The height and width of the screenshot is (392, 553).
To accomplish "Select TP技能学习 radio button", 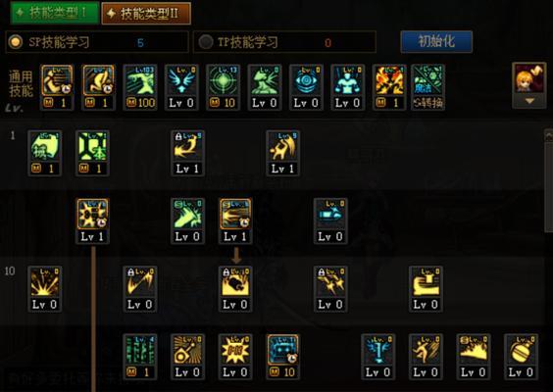I will (205, 42).
